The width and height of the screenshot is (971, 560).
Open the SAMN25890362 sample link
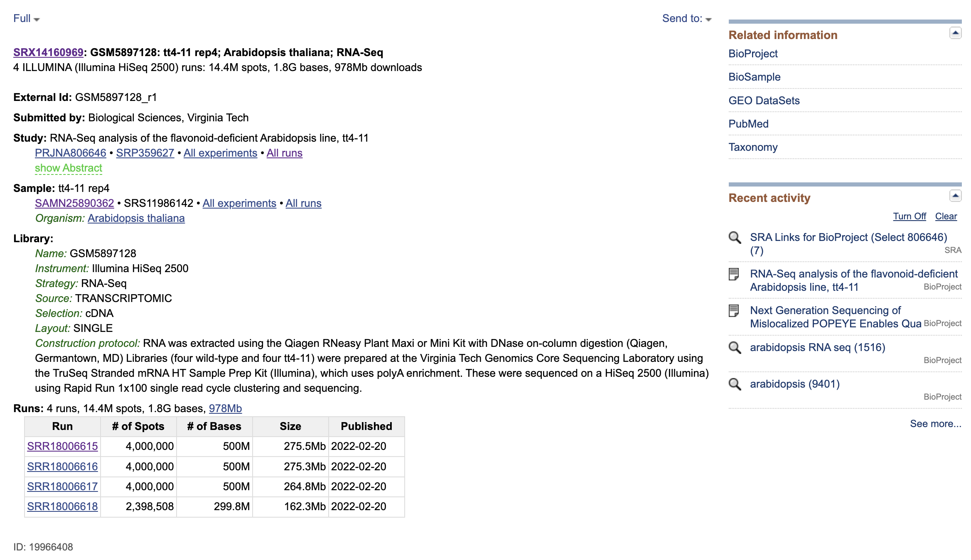coord(74,203)
